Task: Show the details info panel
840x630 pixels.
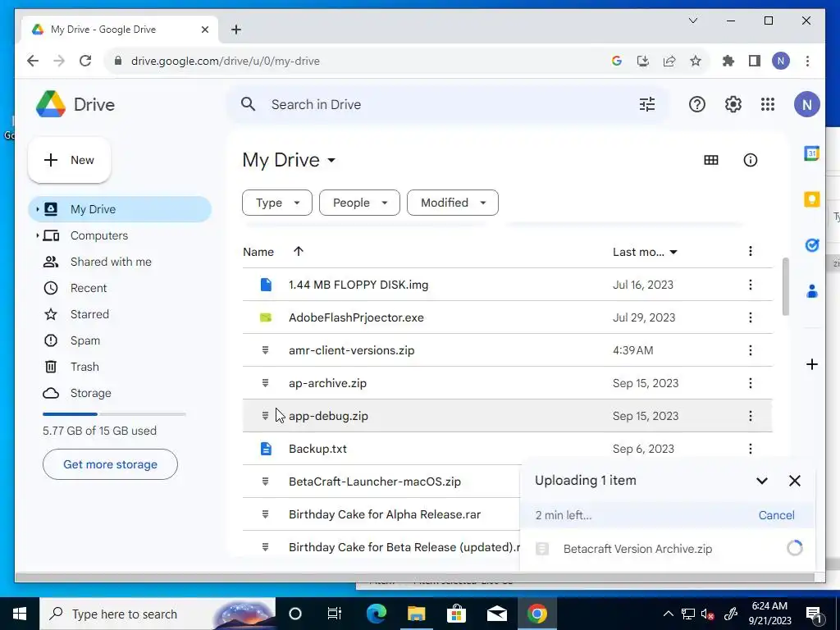Action: (x=750, y=160)
